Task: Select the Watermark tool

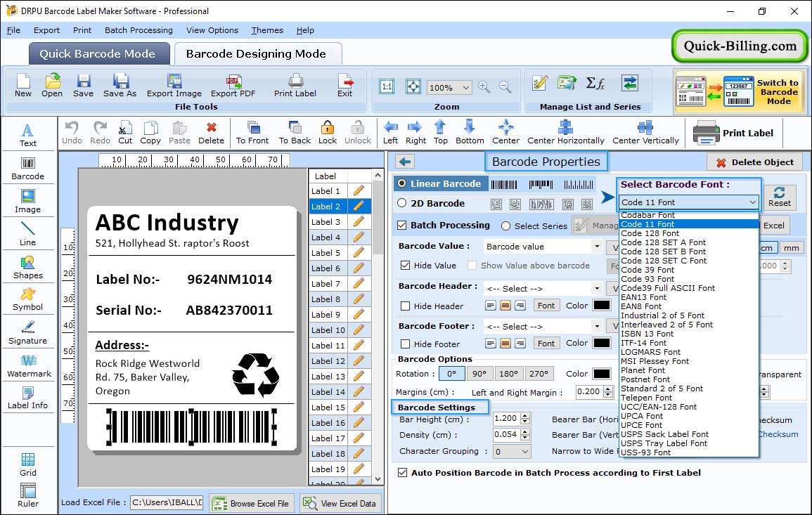Action: [29, 366]
